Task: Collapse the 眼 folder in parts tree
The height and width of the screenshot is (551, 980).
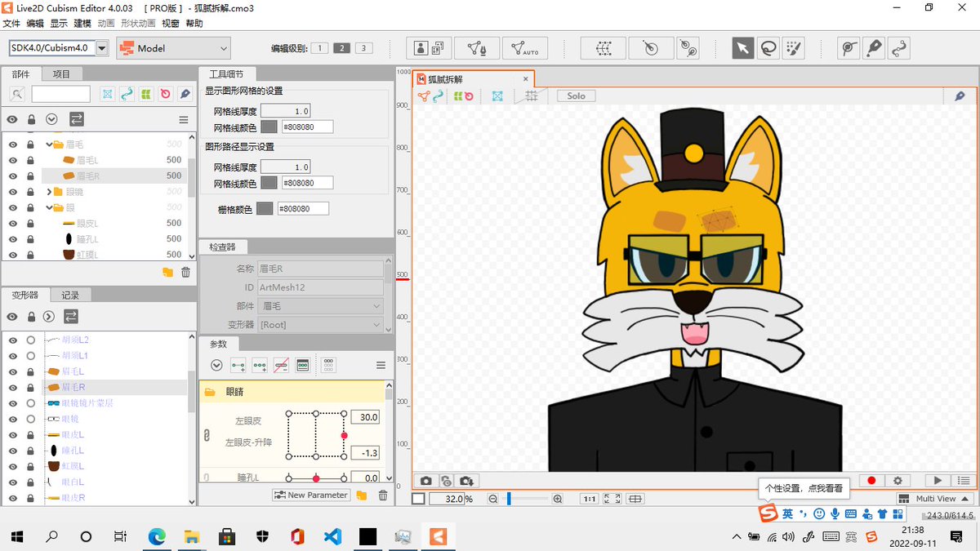Action: coord(49,207)
